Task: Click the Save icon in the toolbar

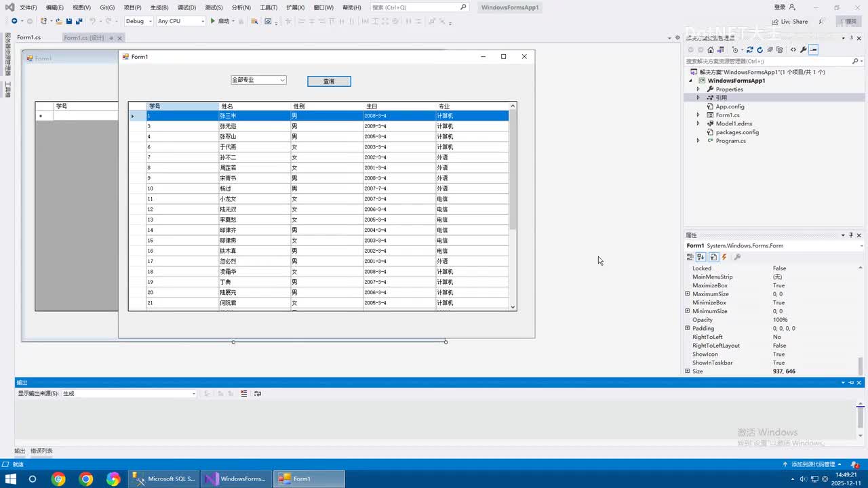Action: pos(68,21)
